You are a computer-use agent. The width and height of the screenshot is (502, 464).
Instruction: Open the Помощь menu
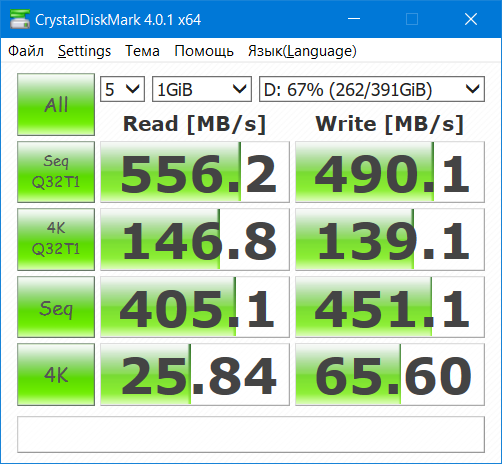[204, 51]
